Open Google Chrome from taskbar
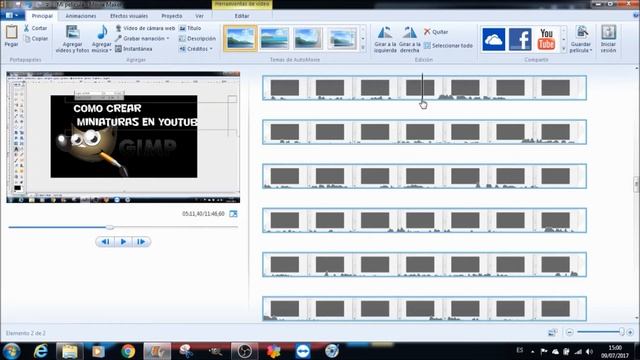 click(128, 351)
